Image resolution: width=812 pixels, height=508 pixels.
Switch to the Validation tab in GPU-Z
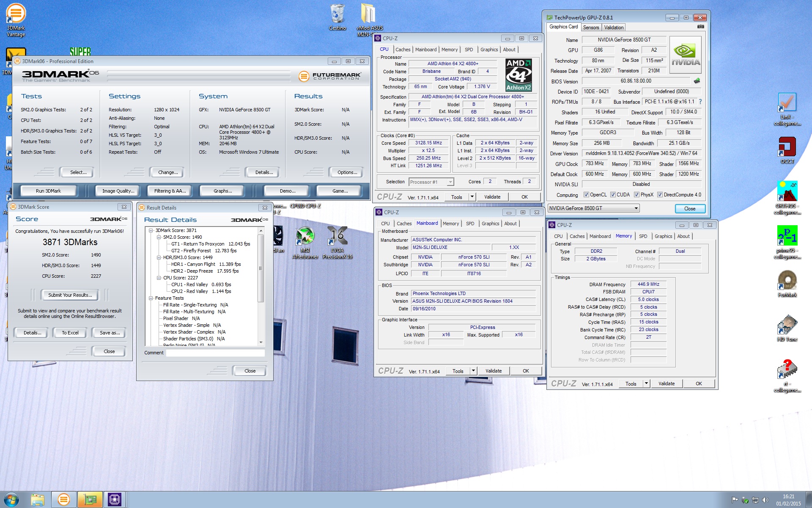pyautogui.click(x=614, y=28)
